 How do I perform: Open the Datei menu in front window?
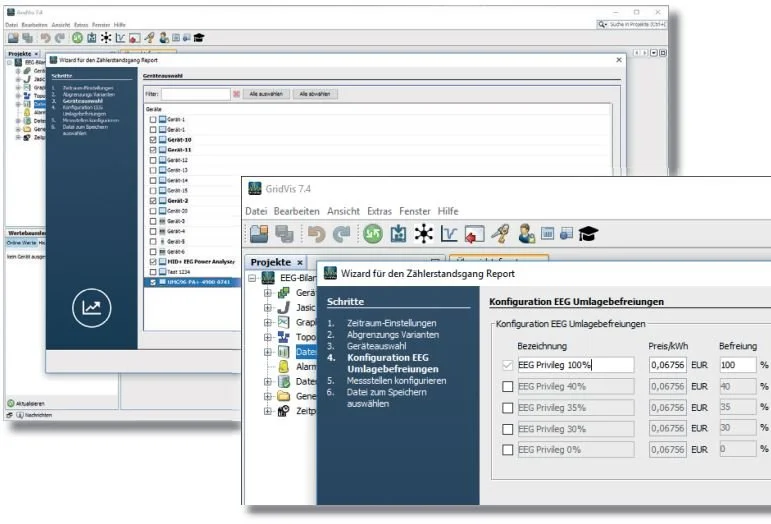256,211
